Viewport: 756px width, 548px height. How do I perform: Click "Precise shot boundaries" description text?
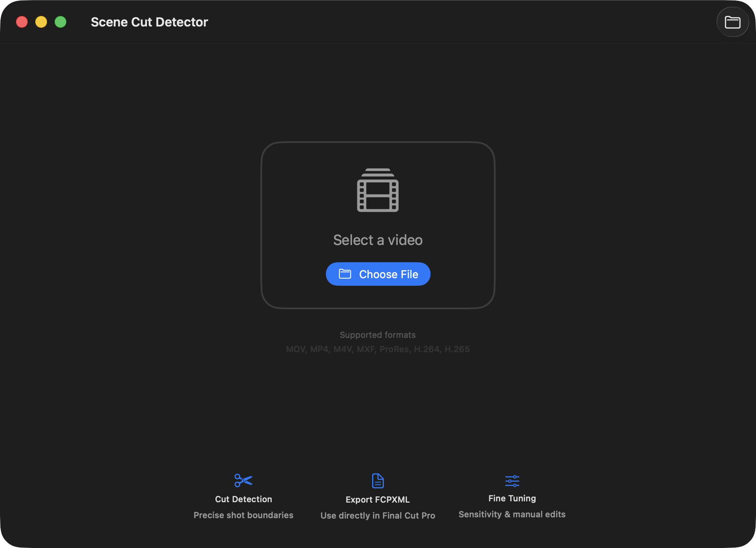pyautogui.click(x=243, y=515)
